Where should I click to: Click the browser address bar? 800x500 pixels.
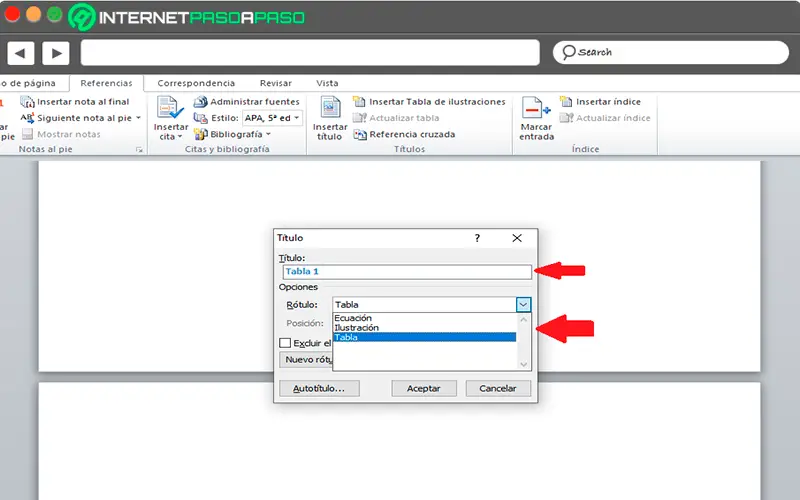click(310, 53)
